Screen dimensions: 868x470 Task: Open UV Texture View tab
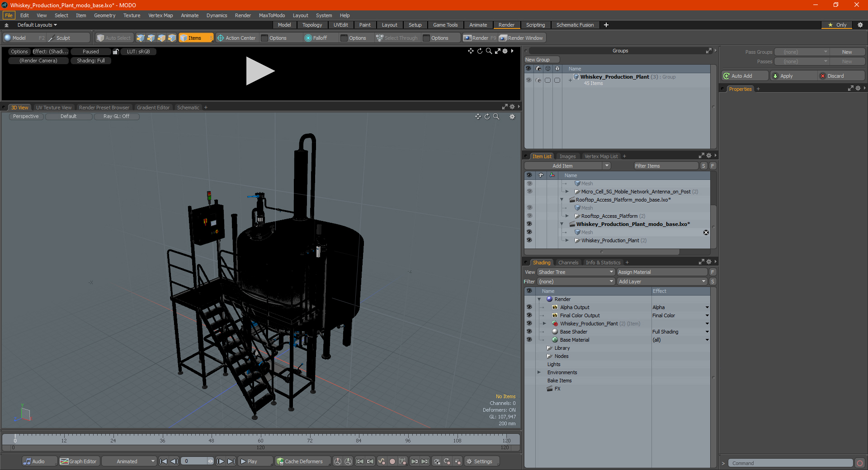(54, 108)
